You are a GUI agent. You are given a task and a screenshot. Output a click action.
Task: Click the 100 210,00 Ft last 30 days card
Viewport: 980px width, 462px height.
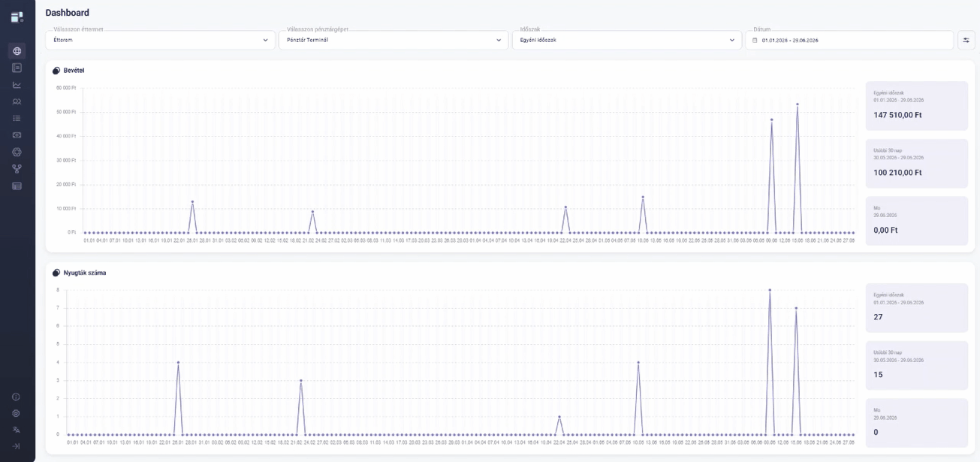pos(917,164)
